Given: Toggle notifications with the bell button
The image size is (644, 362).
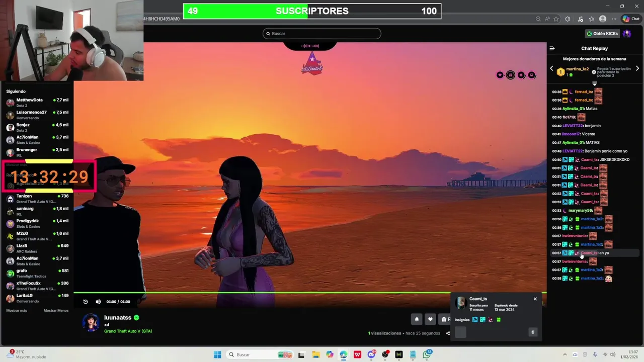Looking at the screenshot, I should click(x=417, y=319).
